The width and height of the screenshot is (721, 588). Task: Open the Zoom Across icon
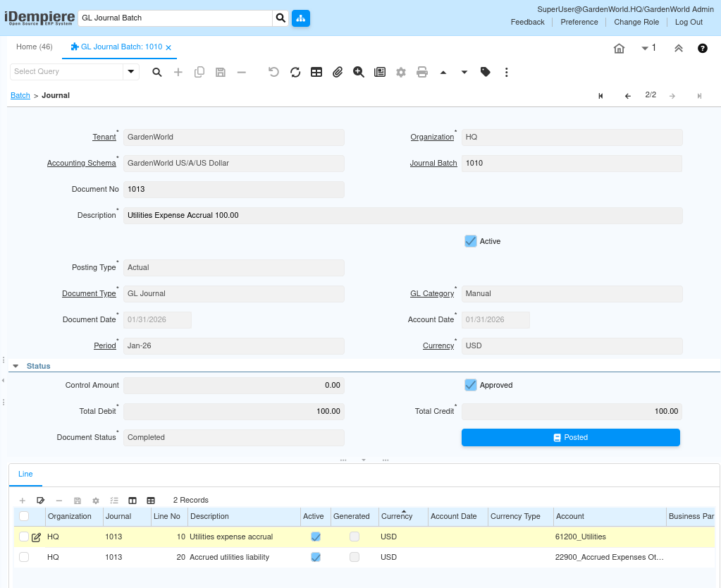(359, 72)
